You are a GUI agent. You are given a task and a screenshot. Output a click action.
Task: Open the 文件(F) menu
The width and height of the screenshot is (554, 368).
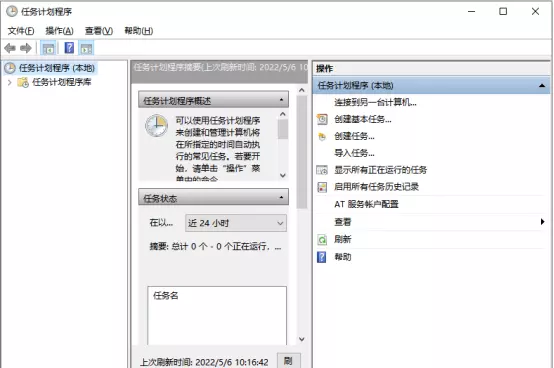(x=21, y=31)
